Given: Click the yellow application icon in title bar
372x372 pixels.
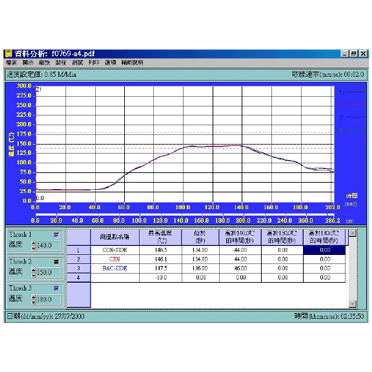Looking at the screenshot, I should 9,53.
